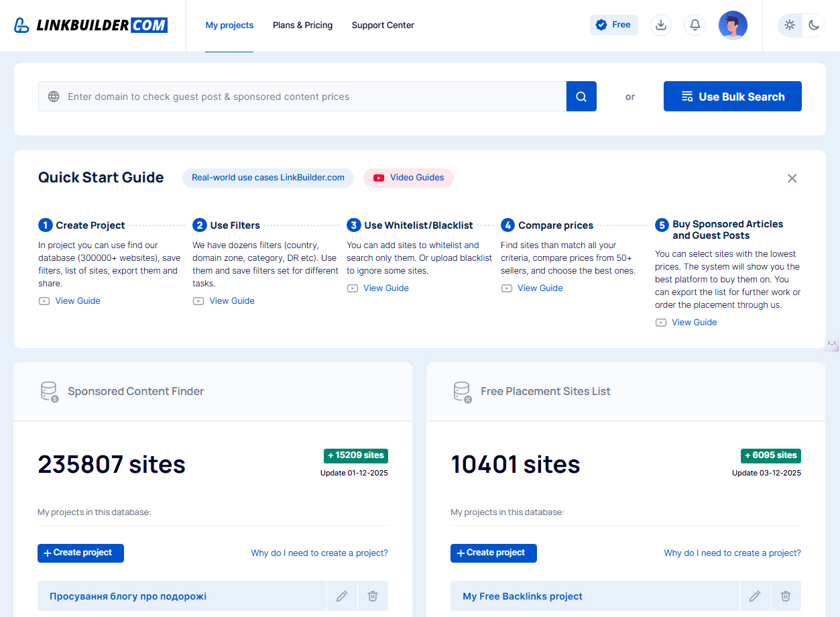840x617 pixels.
Task: Switch to dark mode with moon toggle
Action: pos(813,25)
